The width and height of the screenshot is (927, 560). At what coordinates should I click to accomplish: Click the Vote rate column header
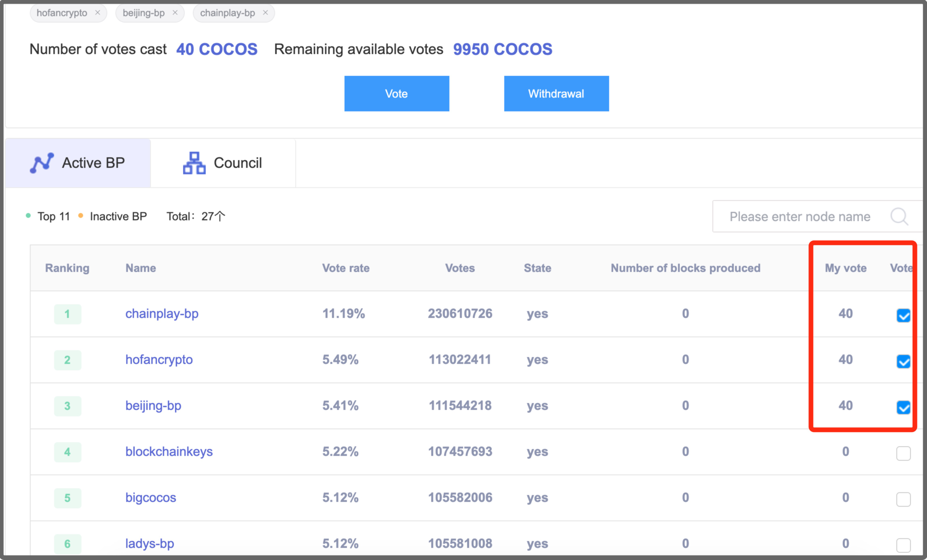[346, 268]
